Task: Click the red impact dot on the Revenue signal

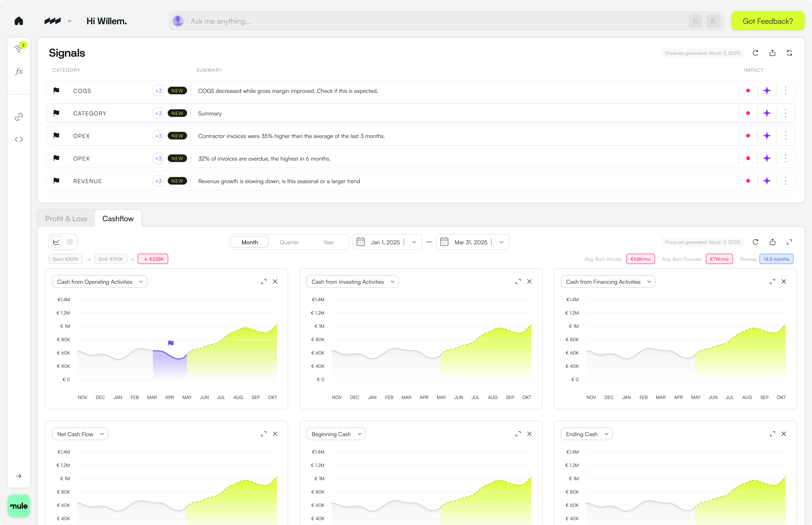Action: click(x=748, y=181)
